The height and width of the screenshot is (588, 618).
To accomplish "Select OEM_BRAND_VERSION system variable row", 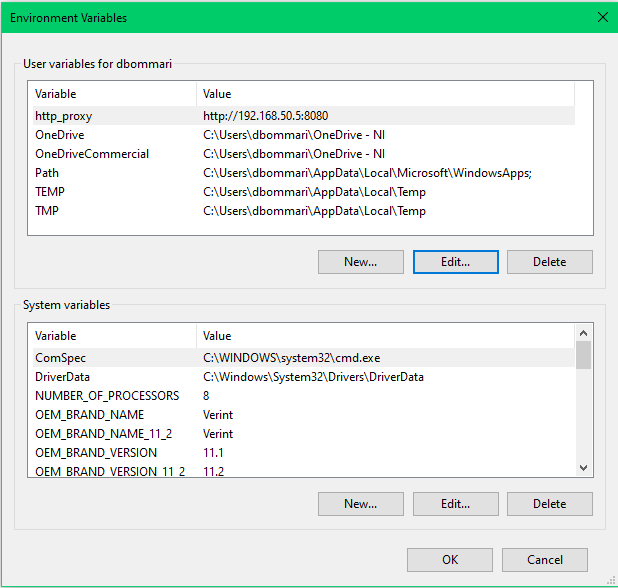I will (x=303, y=452).
